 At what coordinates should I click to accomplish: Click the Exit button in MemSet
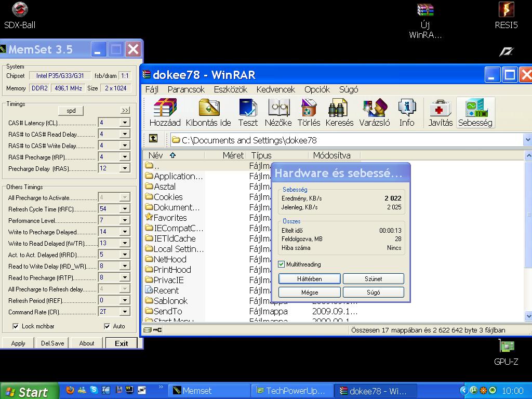(x=121, y=343)
